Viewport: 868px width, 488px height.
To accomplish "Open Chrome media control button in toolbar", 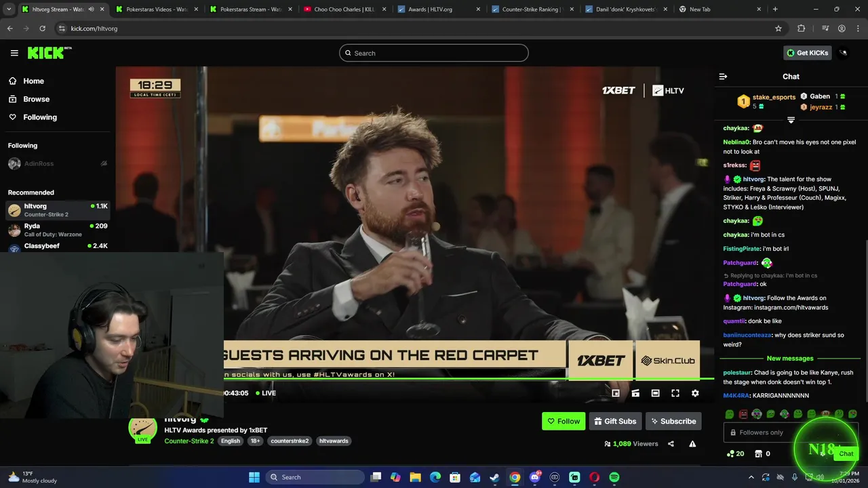I will (825, 28).
